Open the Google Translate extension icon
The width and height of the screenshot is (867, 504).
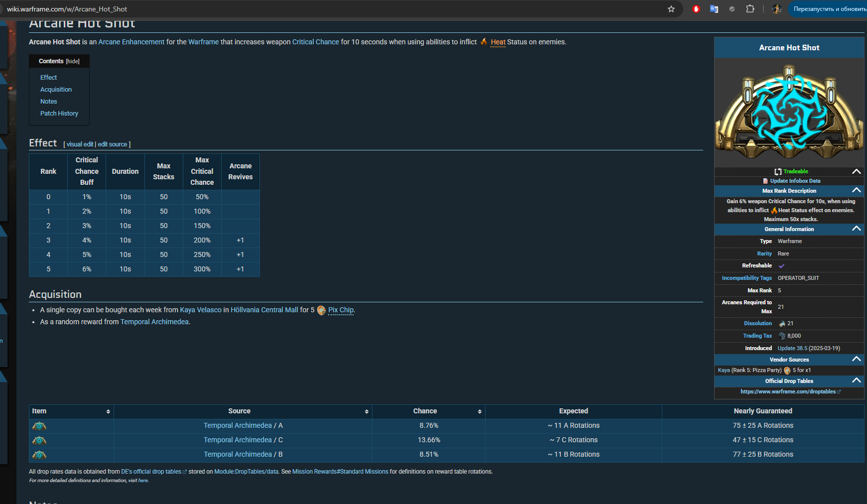click(x=714, y=9)
